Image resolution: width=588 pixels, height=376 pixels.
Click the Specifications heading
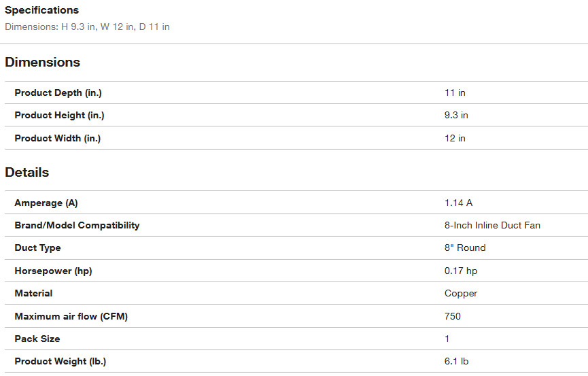tap(41, 10)
